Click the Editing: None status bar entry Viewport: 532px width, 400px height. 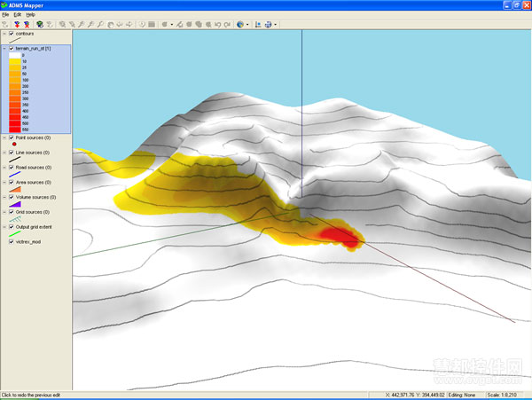(x=462, y=395)
